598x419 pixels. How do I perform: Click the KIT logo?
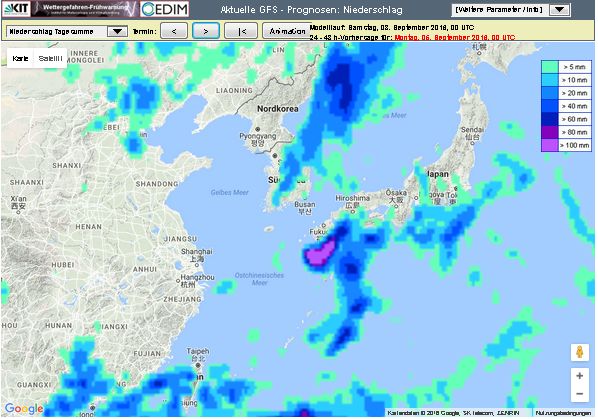[x=16, y=9]
